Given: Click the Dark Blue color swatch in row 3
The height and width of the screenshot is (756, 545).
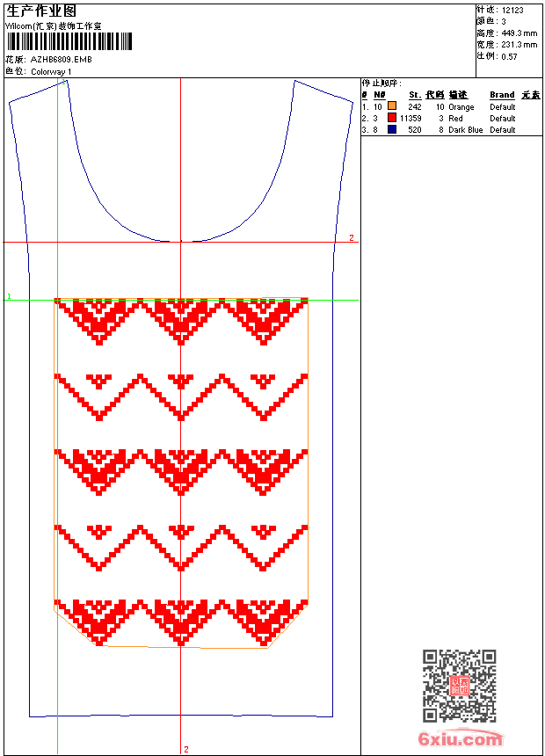Looking at the screenshot, I should 392,129.
